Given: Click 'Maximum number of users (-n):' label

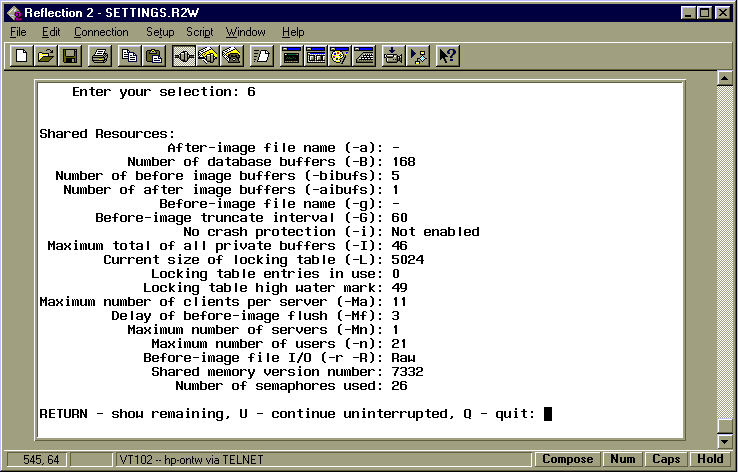Looking at the screenshot, I should [267, 344].
